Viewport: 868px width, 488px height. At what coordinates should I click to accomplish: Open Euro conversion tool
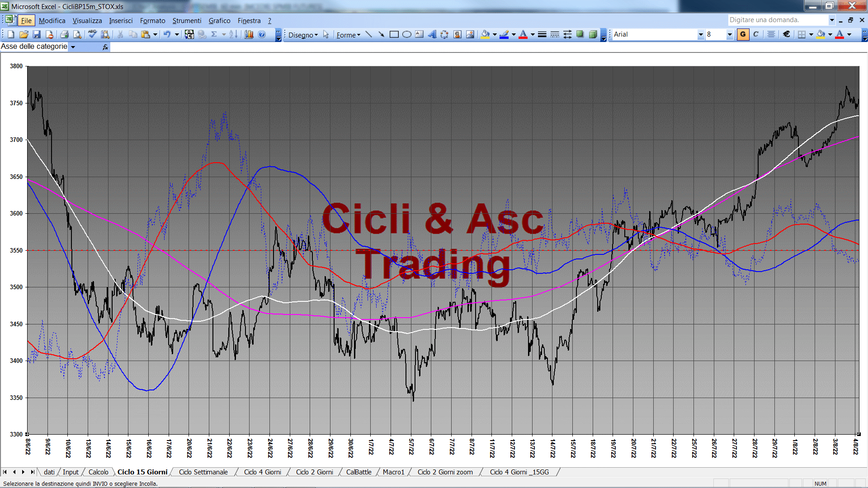pos(189,34)
